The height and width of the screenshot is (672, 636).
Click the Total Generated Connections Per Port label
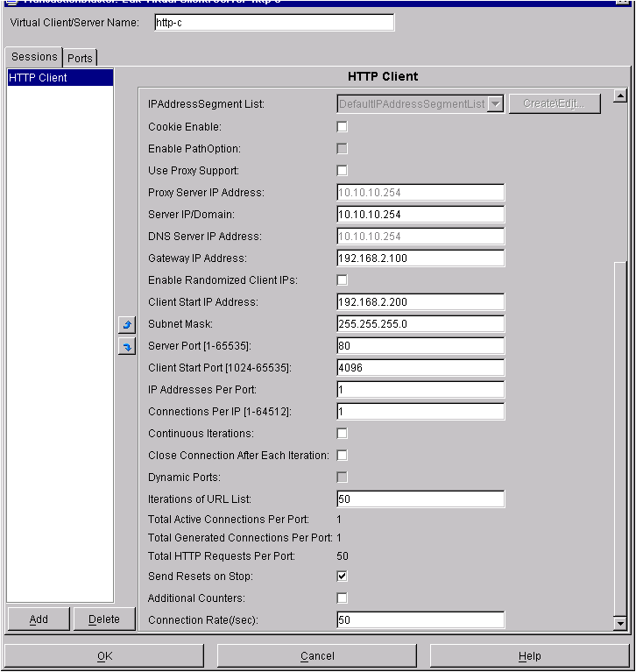(x=240, y=537)
